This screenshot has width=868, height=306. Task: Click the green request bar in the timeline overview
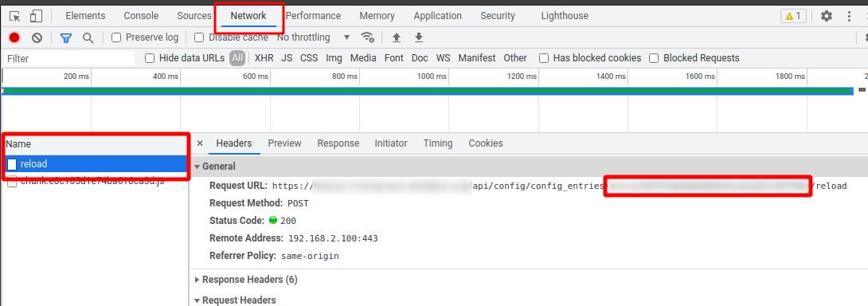[428, 91]
